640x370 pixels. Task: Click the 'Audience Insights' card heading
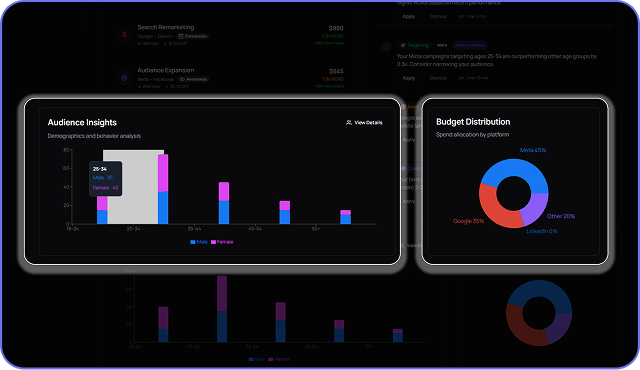tap(82, 122)
